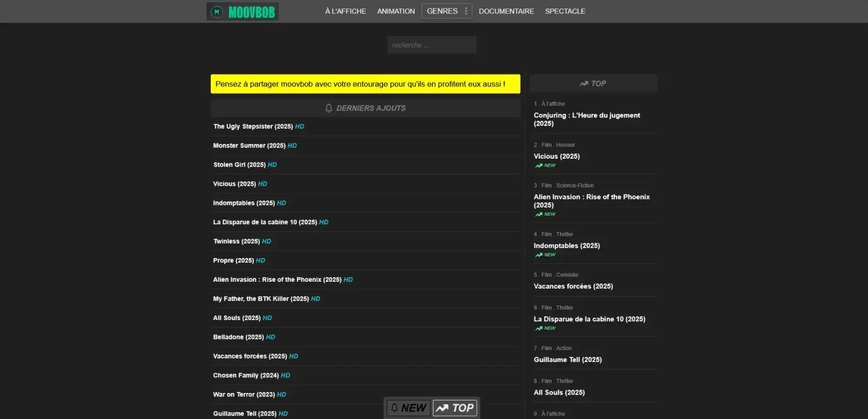Open Propre (2025)
Viewport: 868px width, 419px height.
coord(233,261)
